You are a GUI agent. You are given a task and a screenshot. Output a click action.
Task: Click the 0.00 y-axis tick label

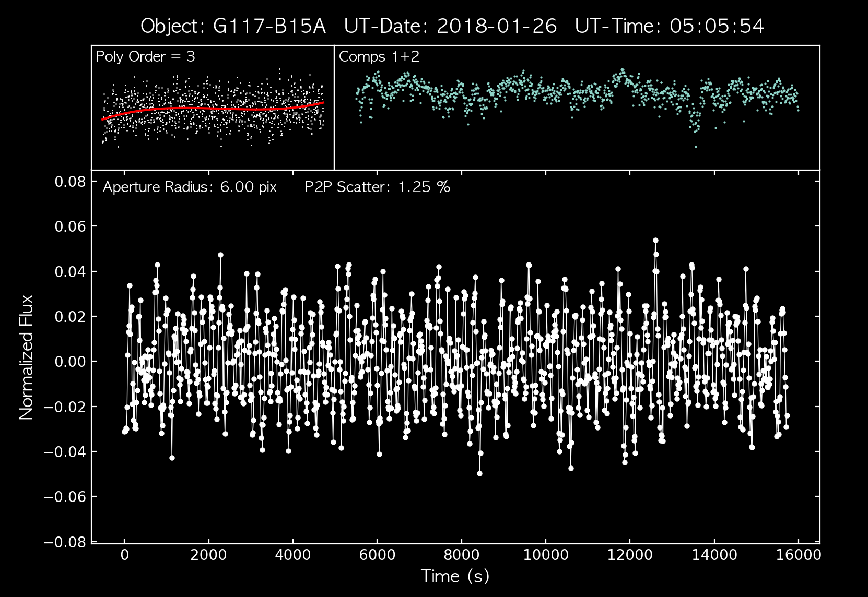coord(70,362)
